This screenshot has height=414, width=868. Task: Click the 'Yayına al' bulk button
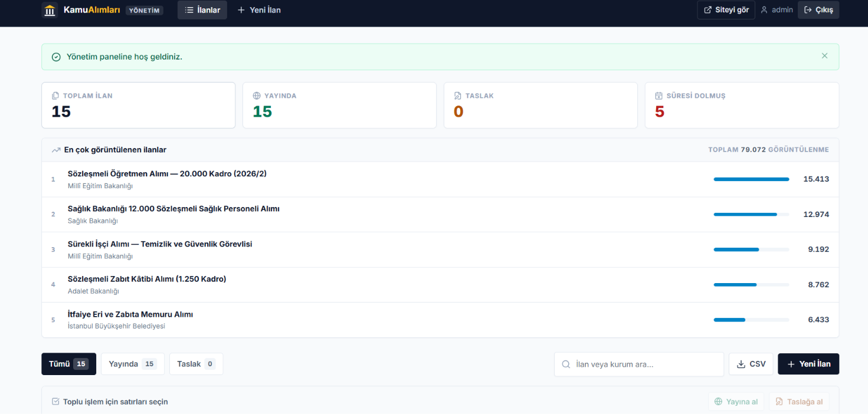pyautogui.click(x=736, y=402)
